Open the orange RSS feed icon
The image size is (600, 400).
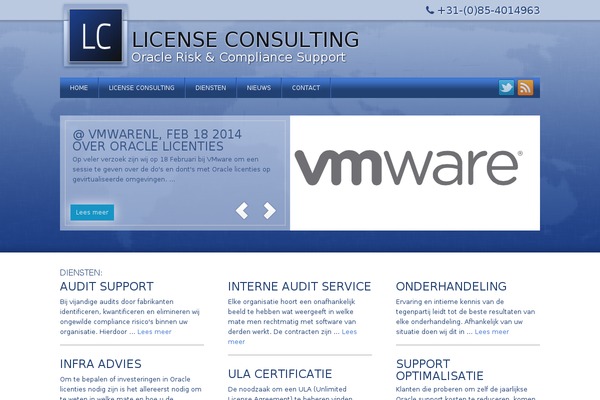(525, 88)
